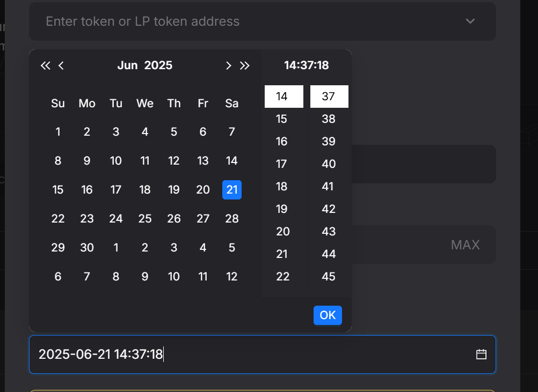
Task: Select the highlighted hour 14
Action: (x=283, y=97)
